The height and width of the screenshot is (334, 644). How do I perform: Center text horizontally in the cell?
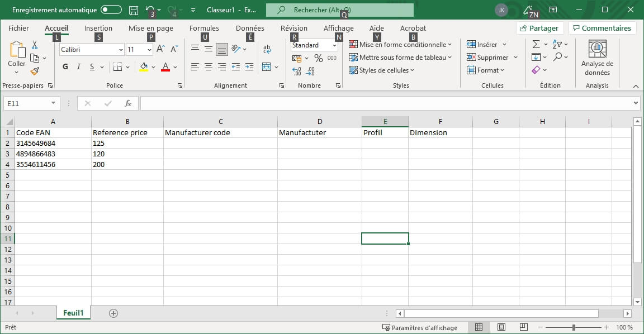coord(209,67)
